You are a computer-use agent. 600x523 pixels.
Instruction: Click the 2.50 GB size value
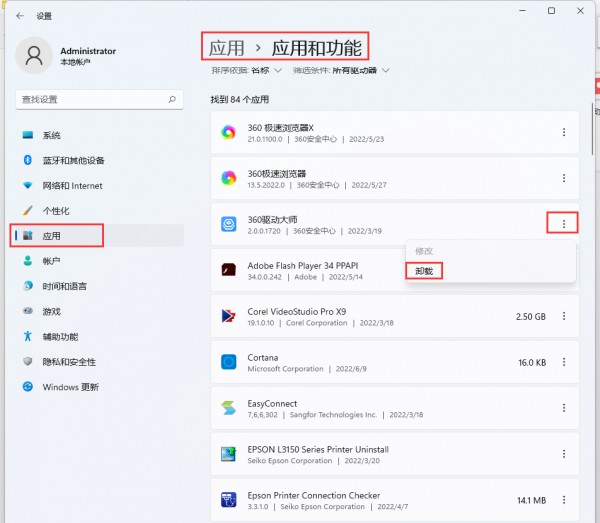point(531,316)
